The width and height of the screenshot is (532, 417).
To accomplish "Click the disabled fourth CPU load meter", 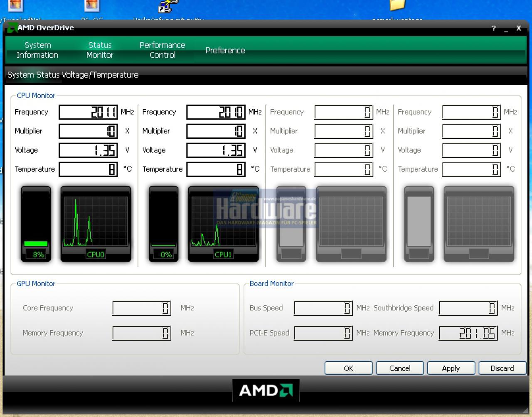I will pos(419,224).
